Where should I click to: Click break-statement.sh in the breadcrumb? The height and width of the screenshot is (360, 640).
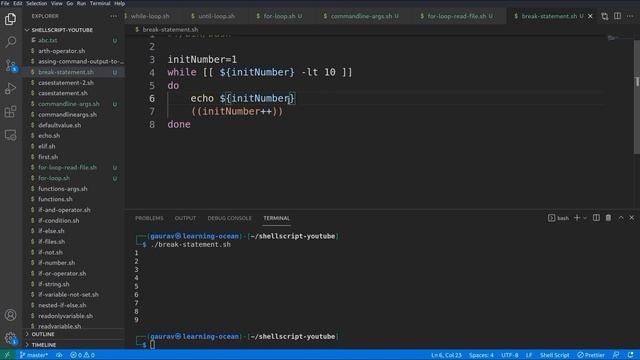pyautogui.click(x=171, y=29)
